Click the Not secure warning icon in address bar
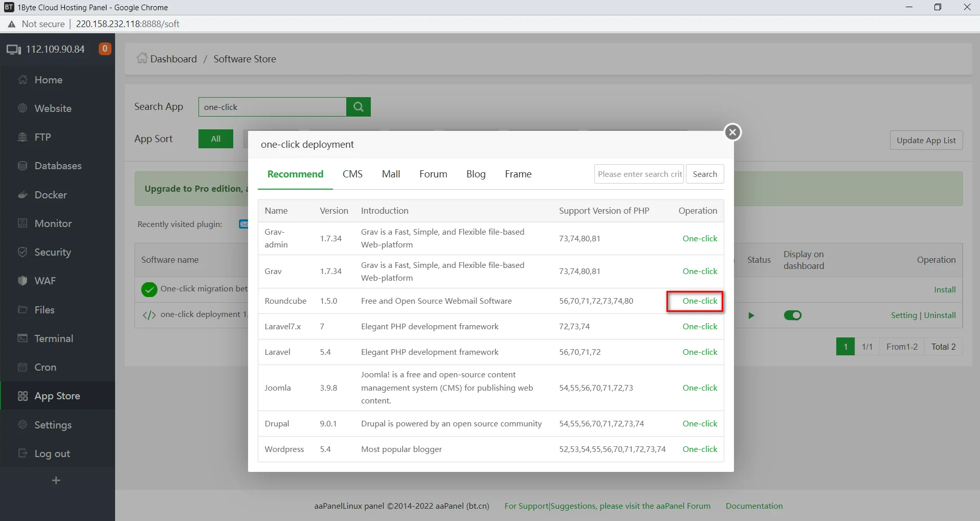The image size is (980, 521). pos(12,24)
